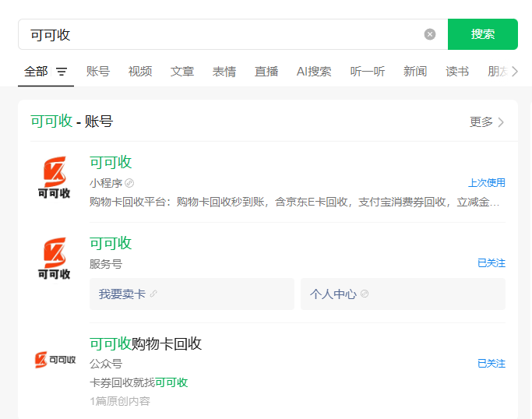This screenshot has height=419, width=532.
Task: Go to the 直播 tab
Action: [x=266, y=72]
